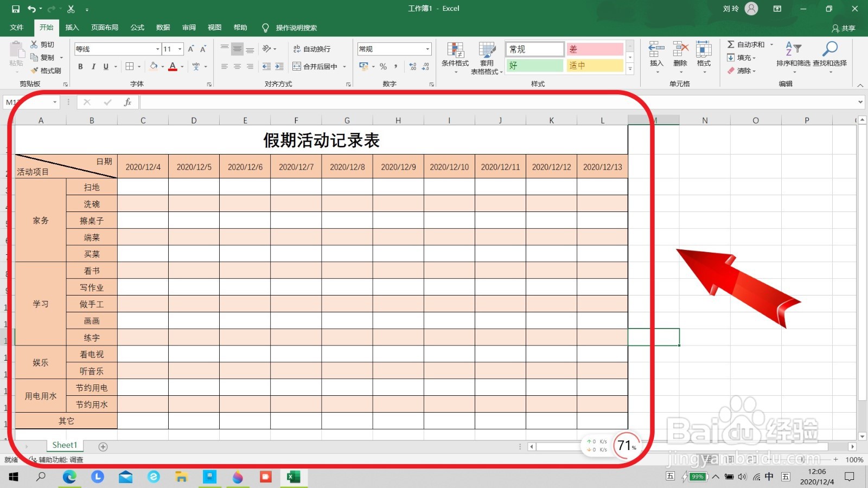Viewport: 868px width, 488px height.
Task: Click Wrap Text (自动换行)
Action: pyautogui.click(x=312, y=49)
